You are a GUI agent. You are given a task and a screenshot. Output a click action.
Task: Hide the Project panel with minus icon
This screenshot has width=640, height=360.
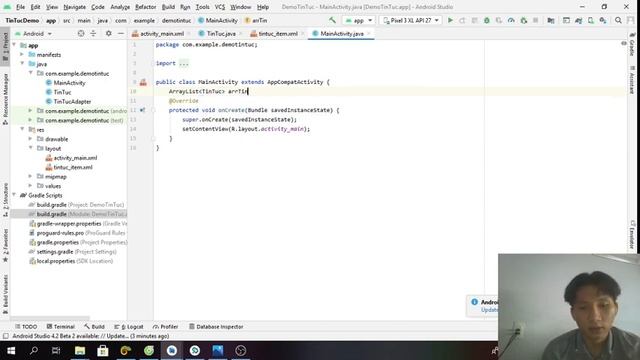121,33
